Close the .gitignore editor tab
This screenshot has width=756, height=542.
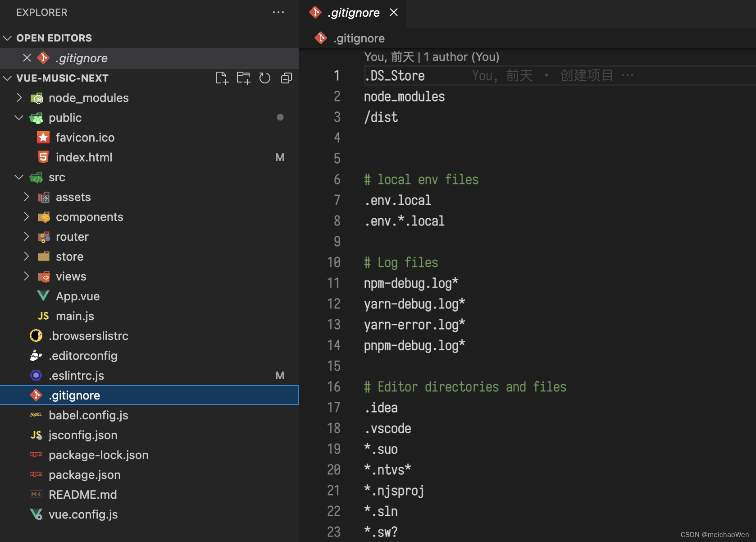pyautogui.click(x=394, y=12)
